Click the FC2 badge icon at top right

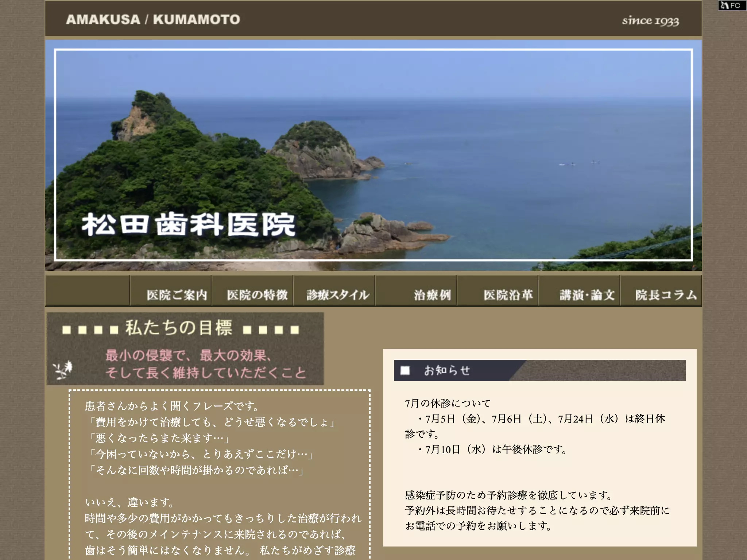pyautogui.click(x=732, y=5)
